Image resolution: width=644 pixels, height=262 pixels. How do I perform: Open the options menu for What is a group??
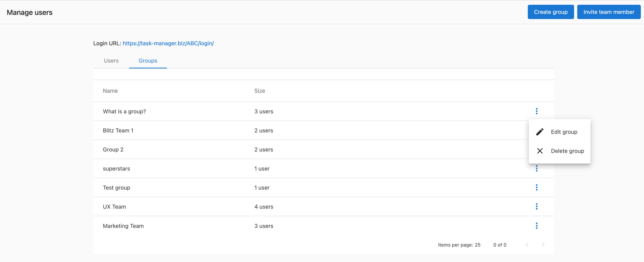(x=537, y=111)
